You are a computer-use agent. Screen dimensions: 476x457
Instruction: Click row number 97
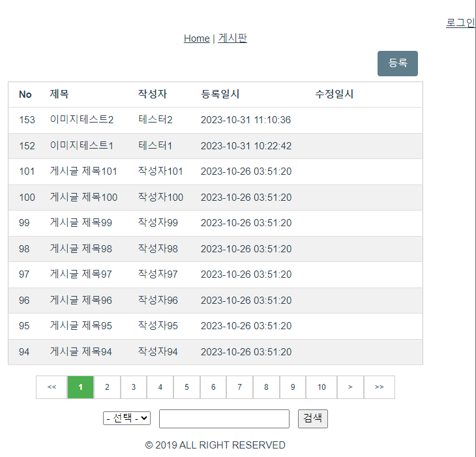click(24, 274)
